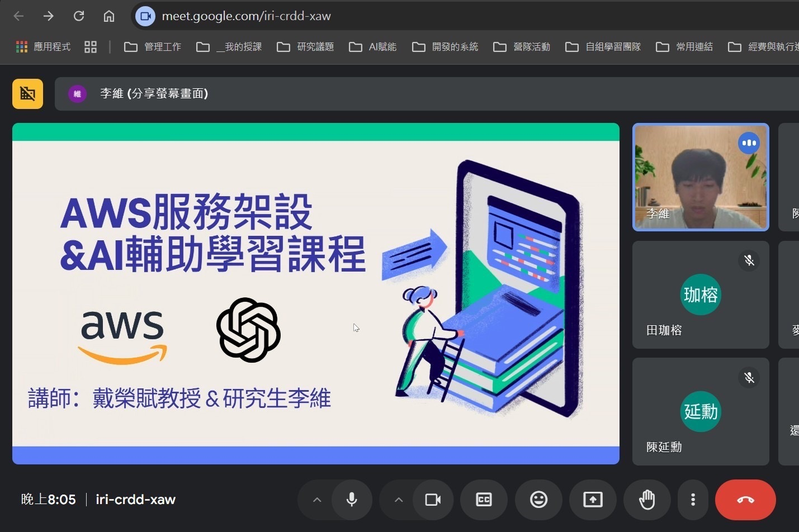Open more options three-dot menu
Viewport: 799px width, 532px height.
[x=693, y=500]
